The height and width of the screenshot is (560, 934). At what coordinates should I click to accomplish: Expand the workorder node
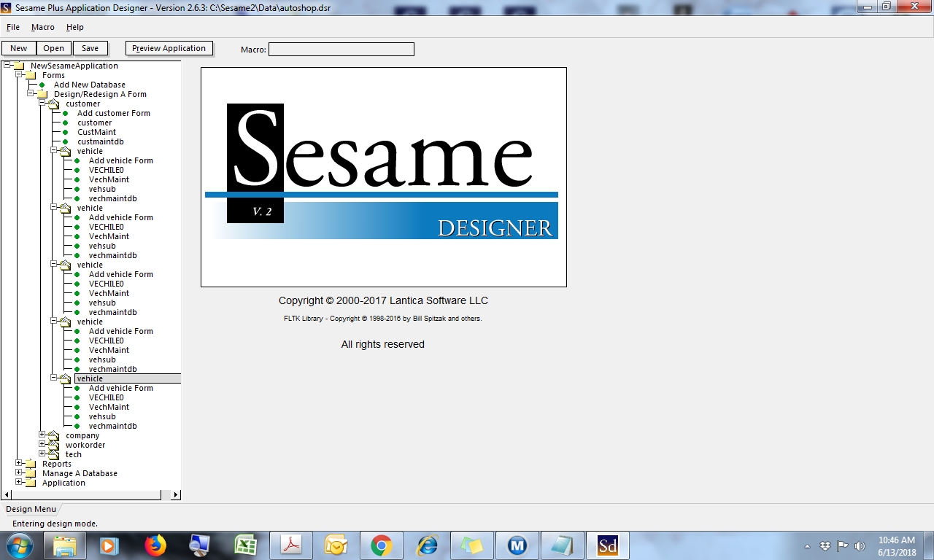[x=42, y=444]
